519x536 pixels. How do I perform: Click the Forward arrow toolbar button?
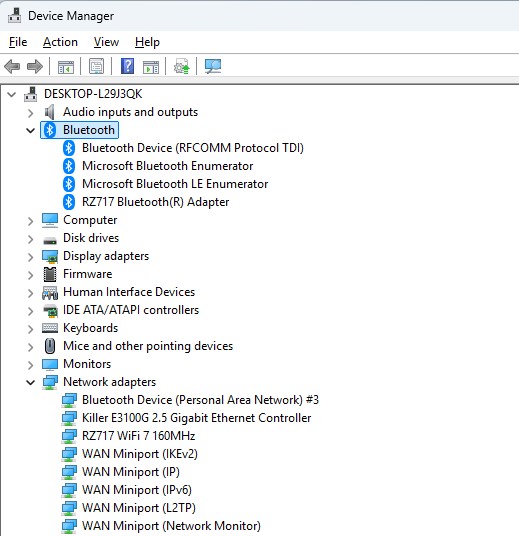(x=35, y=66)
